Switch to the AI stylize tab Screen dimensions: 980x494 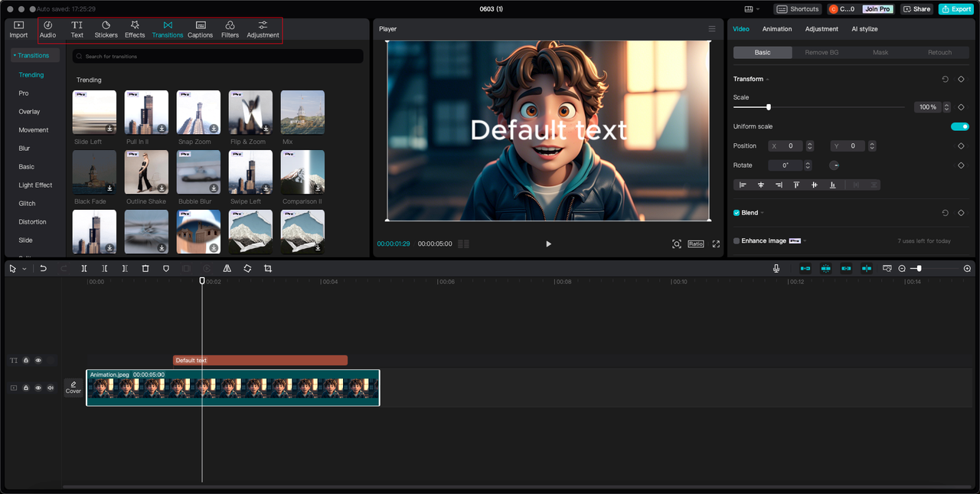pyautogui.click(x=864, y=29)
